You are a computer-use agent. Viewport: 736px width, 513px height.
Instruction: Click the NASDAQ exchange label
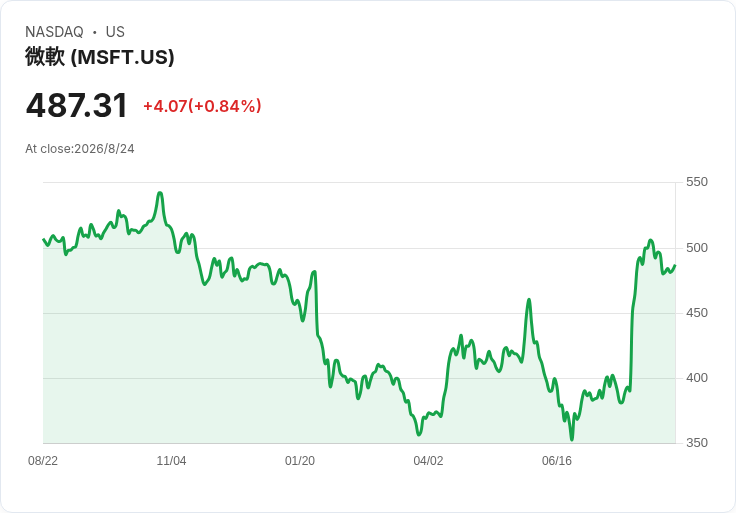pos(54,32)
